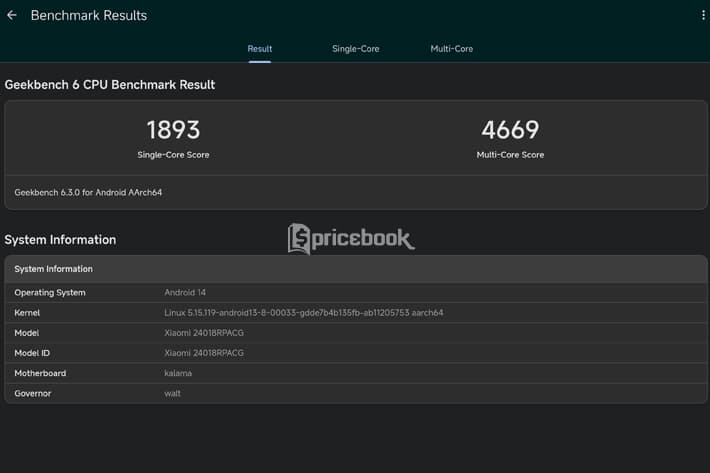Open the three-dot overflow menu

[703, 15]
